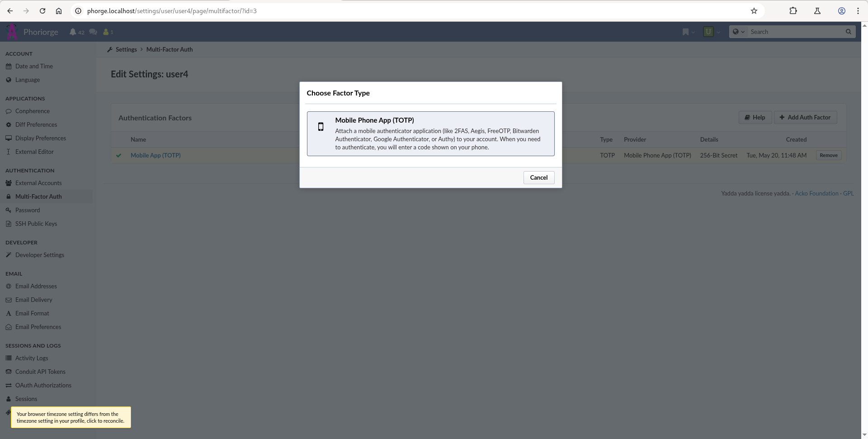Open notifications bell icon
The width and height of the screenshot is (868, 439).
(76, 32)
